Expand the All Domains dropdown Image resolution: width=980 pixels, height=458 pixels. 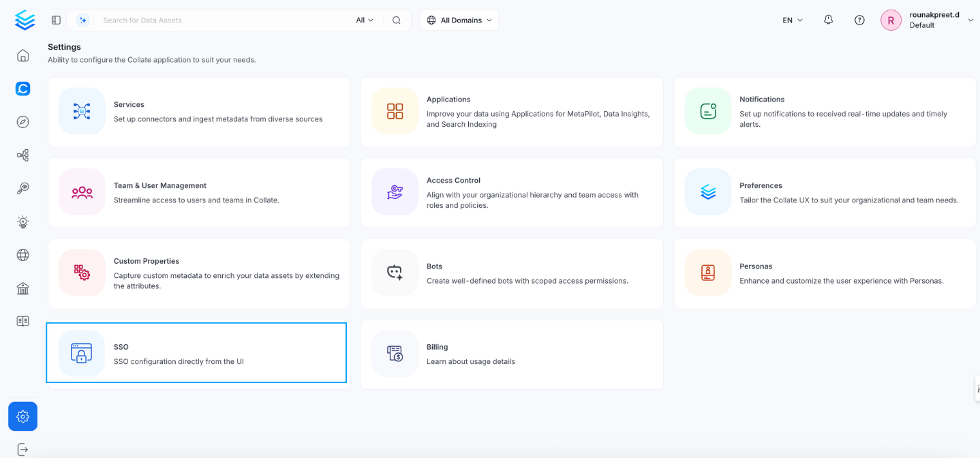[459, 20]
